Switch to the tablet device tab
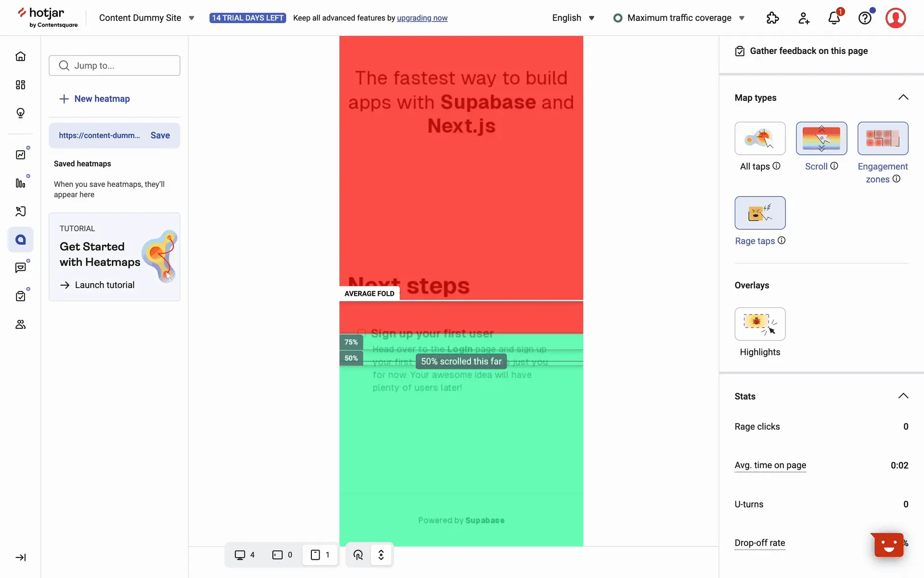Image resolution: width=924 pixels, height=578 pixels. 282,555
